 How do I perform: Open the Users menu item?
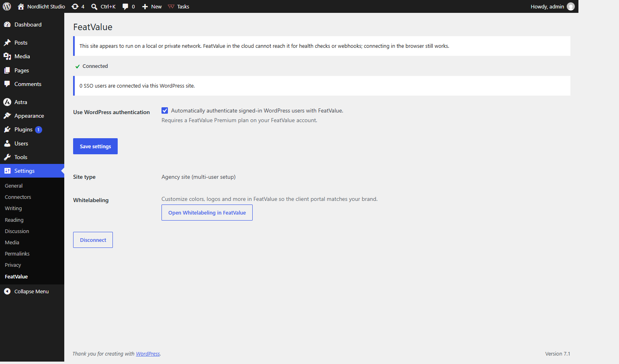tap(32, 143)
